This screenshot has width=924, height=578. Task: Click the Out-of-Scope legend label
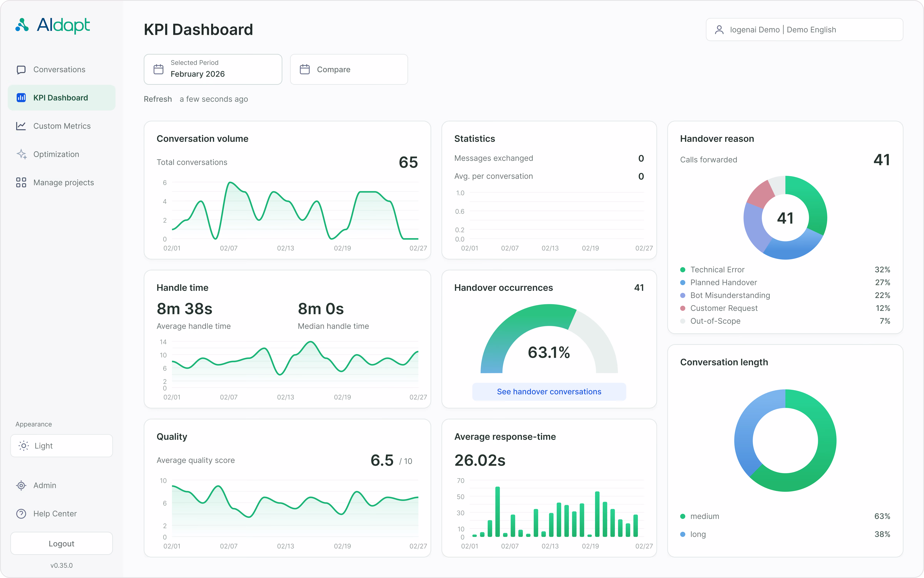pos(715,321)
